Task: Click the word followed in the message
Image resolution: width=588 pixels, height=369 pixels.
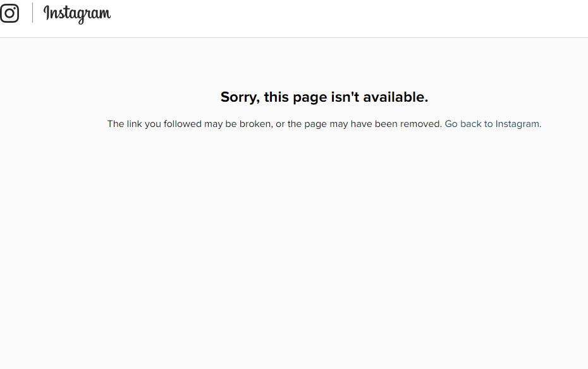Action: pyautogui.click(x=182, y=124)
